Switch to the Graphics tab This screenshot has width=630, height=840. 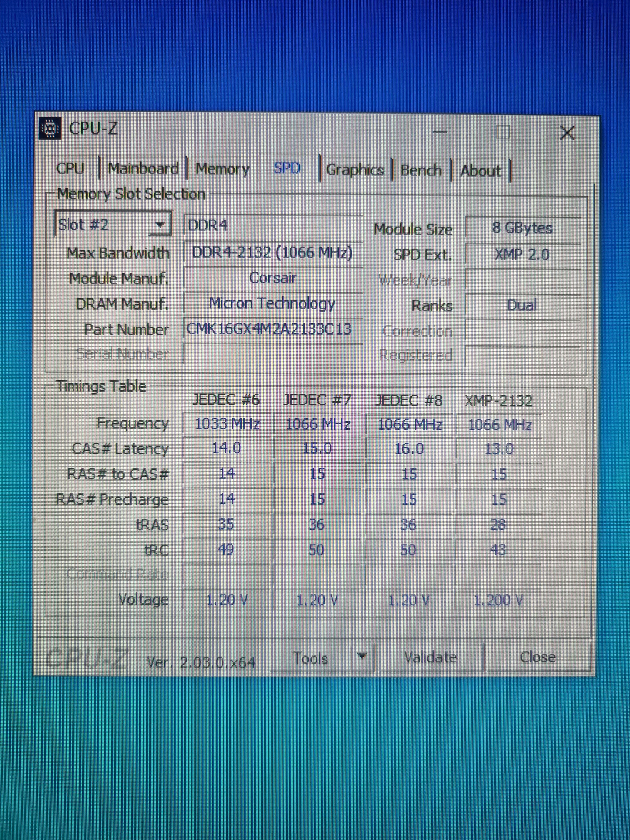(355, 170)
